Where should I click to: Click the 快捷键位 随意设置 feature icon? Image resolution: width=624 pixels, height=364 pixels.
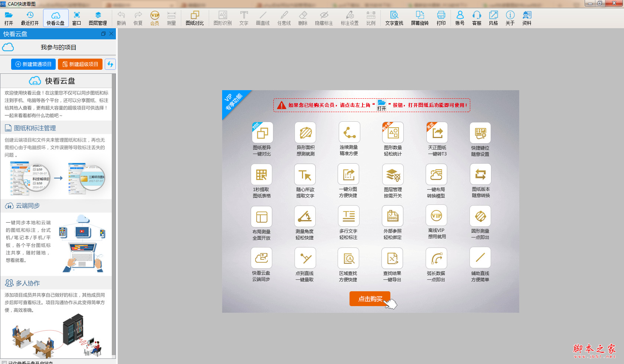point(480,133)
